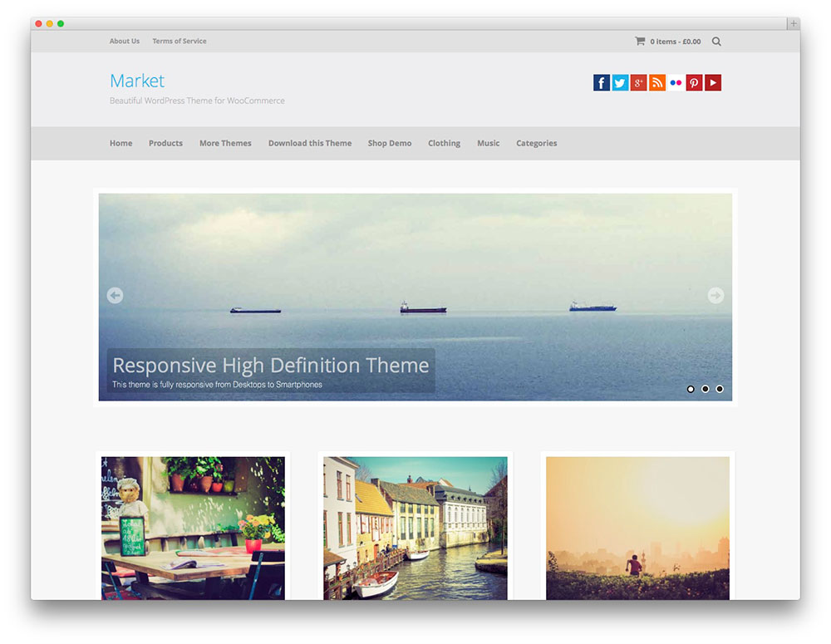The height and width of the screenshot is (644, 831).
Task: Open the Flickr social icon
Action: pyautogui.click(x=676, y=83)
